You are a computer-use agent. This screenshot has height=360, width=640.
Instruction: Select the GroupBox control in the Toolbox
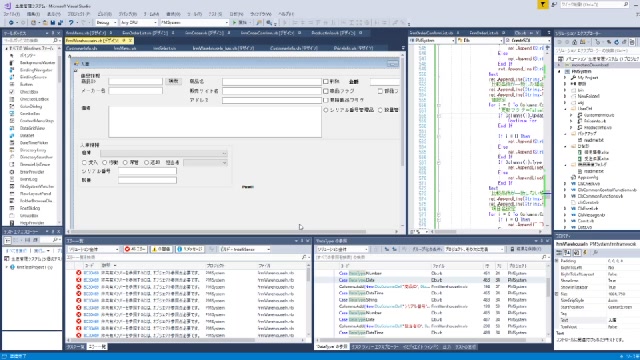click(29, 216)
